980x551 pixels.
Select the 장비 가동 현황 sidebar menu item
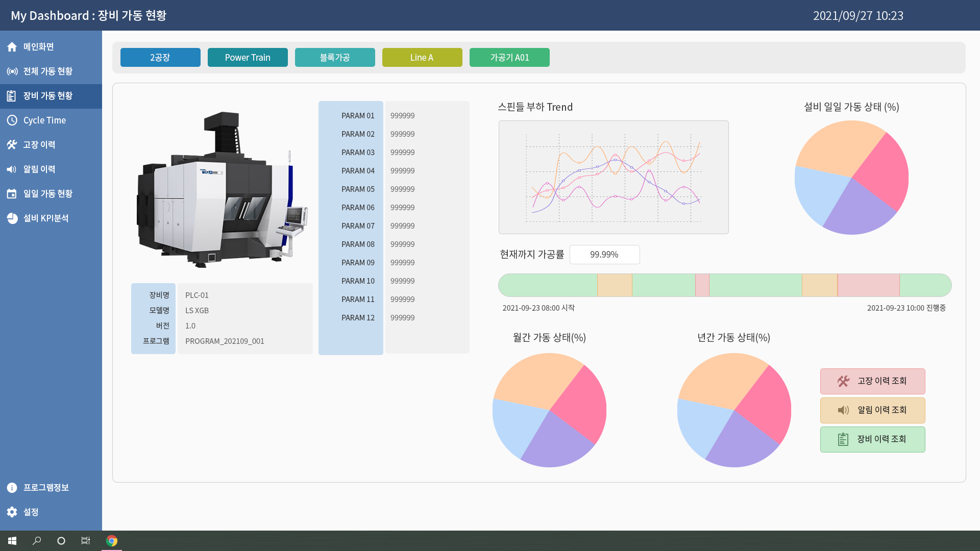click(51, 96)
